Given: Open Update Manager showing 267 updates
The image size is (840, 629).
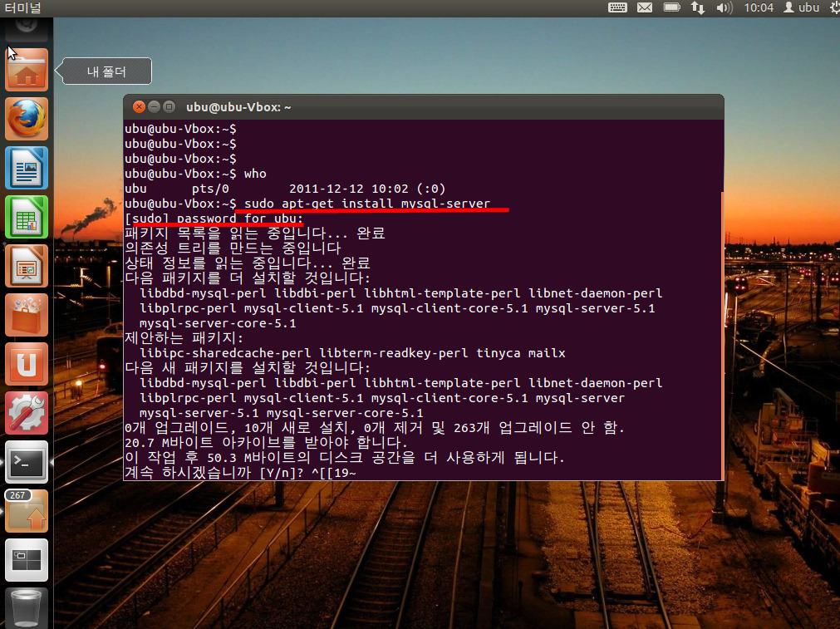Looking at the screenshot, I should tap(27, 511).
